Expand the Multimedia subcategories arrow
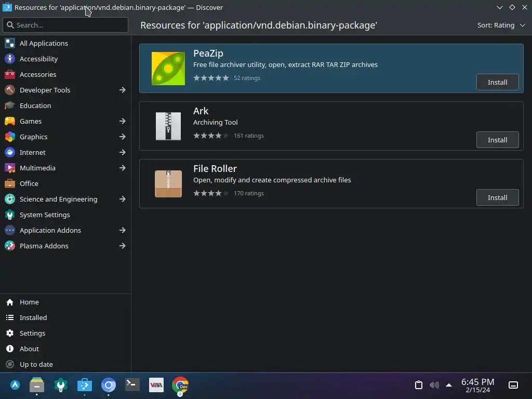 tap(123, 168)
